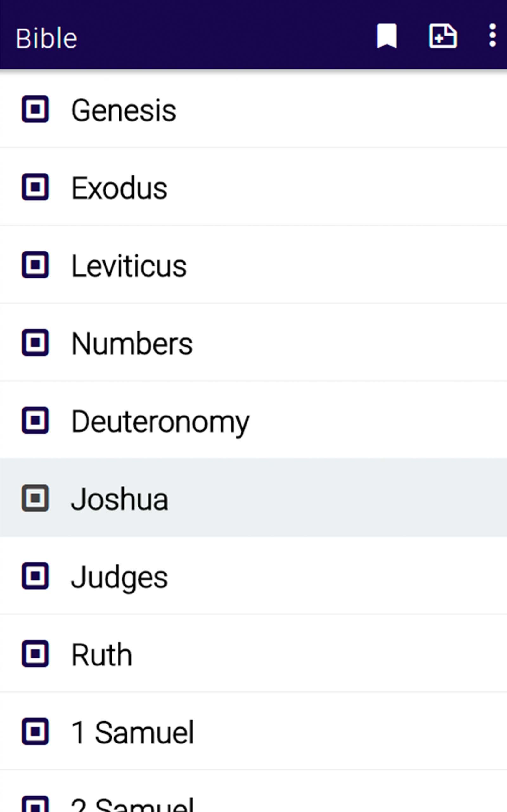Tap the square icon beside Joshua
Screen dimensions: 507x812
35,498
